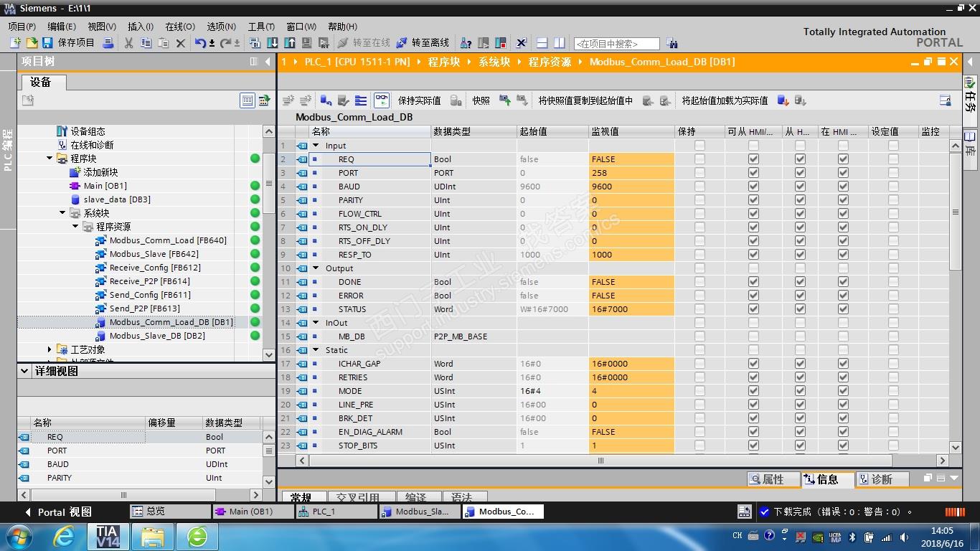Click the accessible devices icon
The image size is (980, 551).
466,43
